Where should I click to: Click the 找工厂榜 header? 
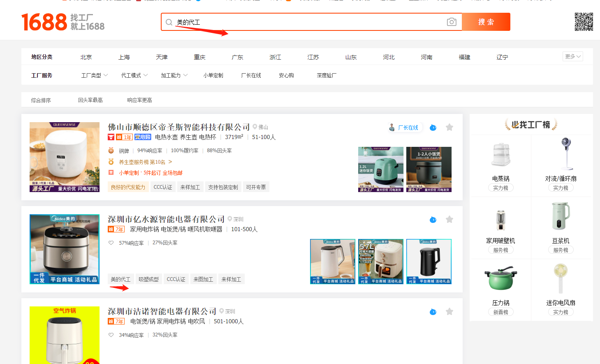click(531, 124)
